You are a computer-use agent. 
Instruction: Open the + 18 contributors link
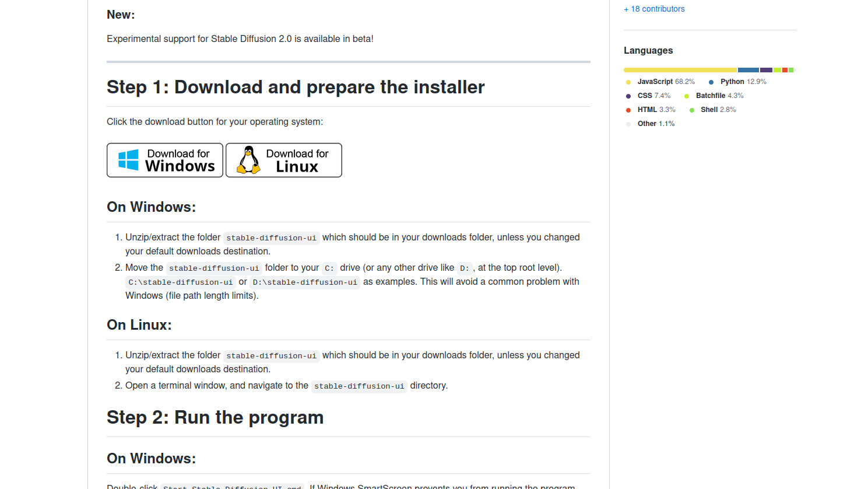point(654,9)
